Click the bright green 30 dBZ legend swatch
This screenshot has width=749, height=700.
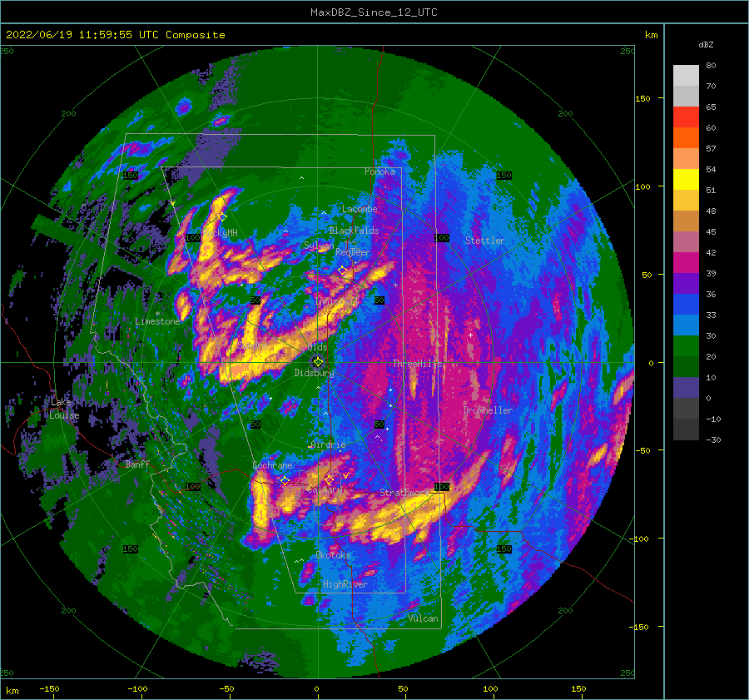click(x=686, y=346)
